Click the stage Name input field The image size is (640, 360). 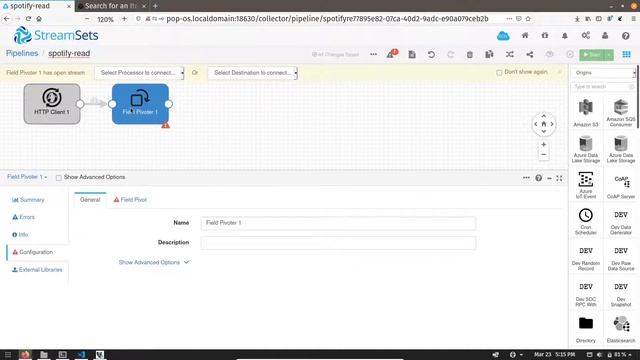pyautogui.click(x=338, y=223)
